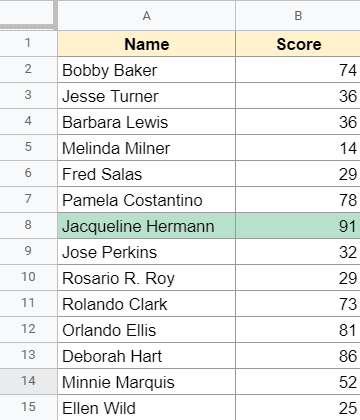Select row 11 header
360x420 pixels.
(x=28, y=303)
